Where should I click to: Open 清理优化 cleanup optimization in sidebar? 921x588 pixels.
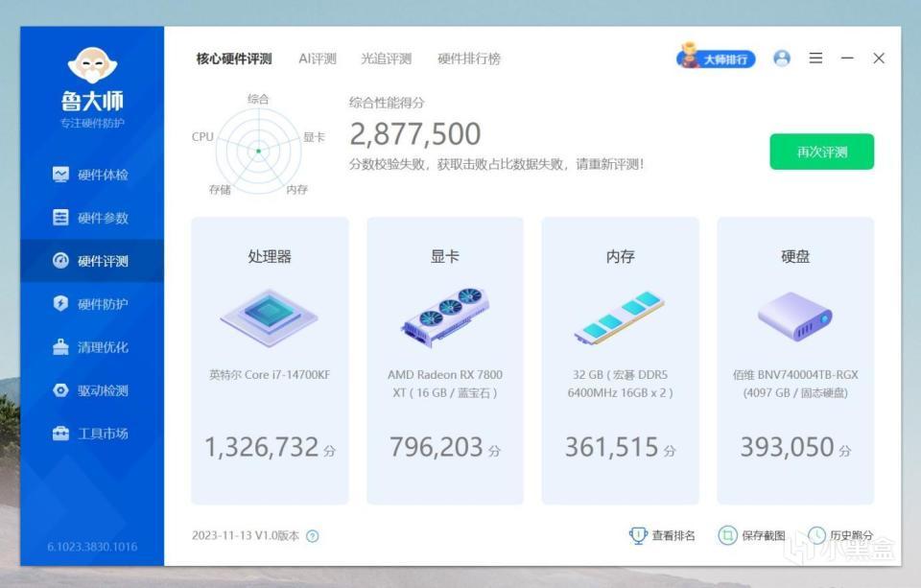[x=91, y=347]
